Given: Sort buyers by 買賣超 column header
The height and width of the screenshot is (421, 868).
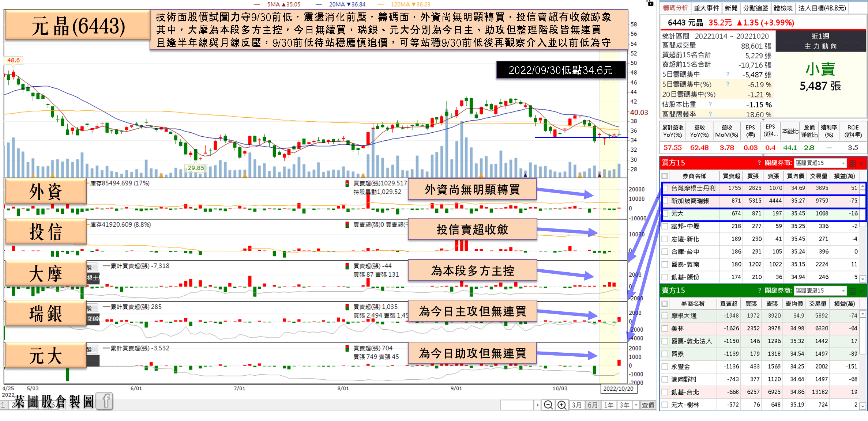Looking at the screenshot, I should click(731, 176).
